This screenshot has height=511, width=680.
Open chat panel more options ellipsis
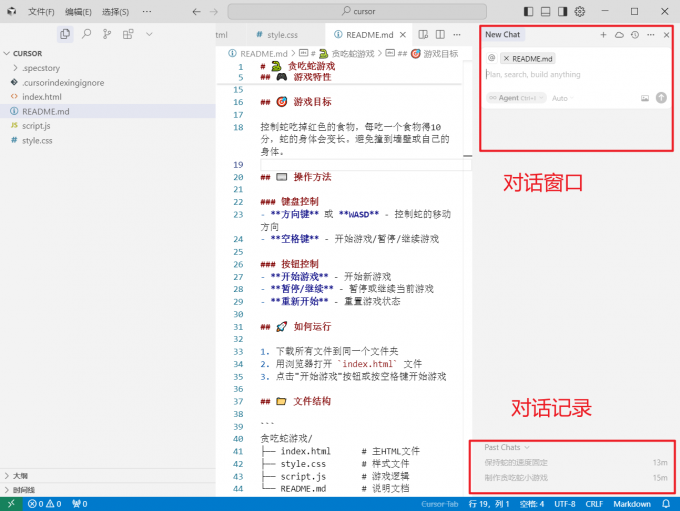coord(651,35)
